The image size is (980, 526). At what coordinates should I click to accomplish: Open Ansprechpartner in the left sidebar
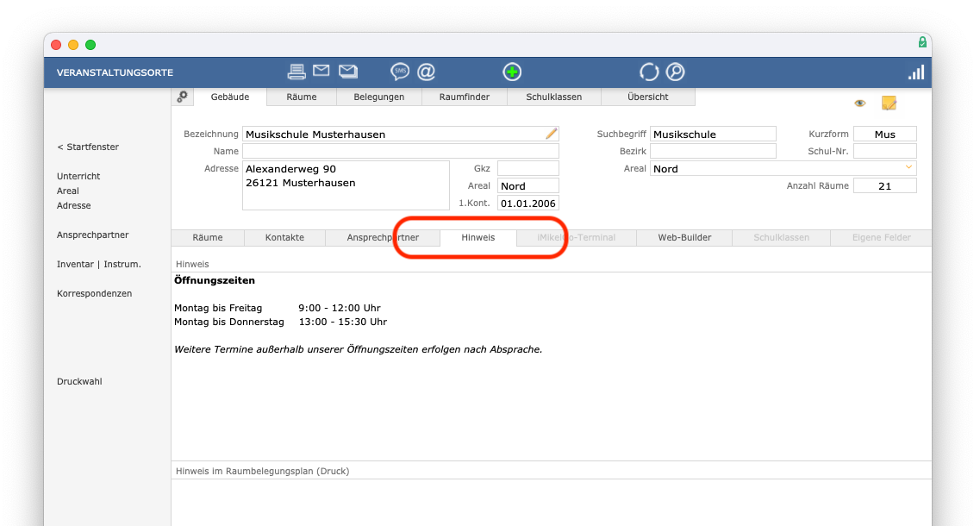pyautogui.click(x=93, y=235)
